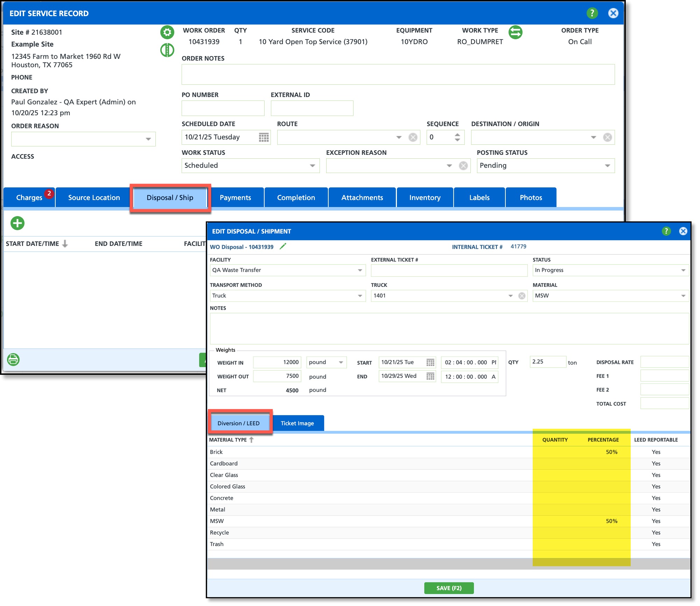Switch to the Ticket Image tab
This screenshot has height=606, width=700.
tap(297, 423)
